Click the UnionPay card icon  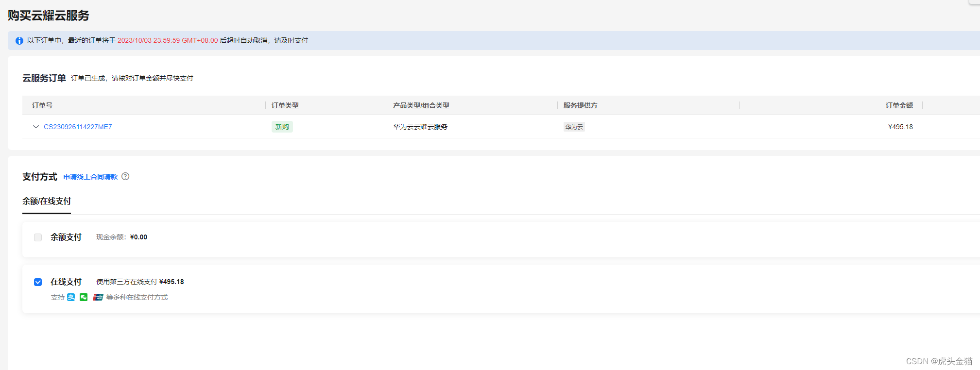(x=98, y=297)
